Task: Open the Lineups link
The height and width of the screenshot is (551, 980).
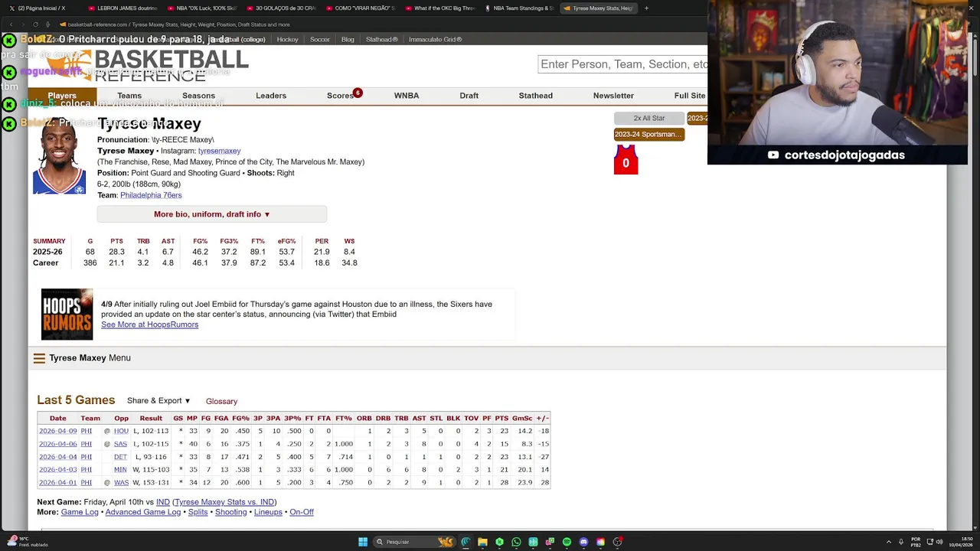Action: [x=268, y=512]
